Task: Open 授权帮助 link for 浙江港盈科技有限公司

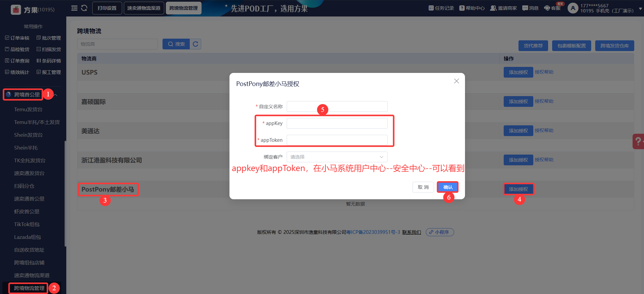Action: click(544, 160)
